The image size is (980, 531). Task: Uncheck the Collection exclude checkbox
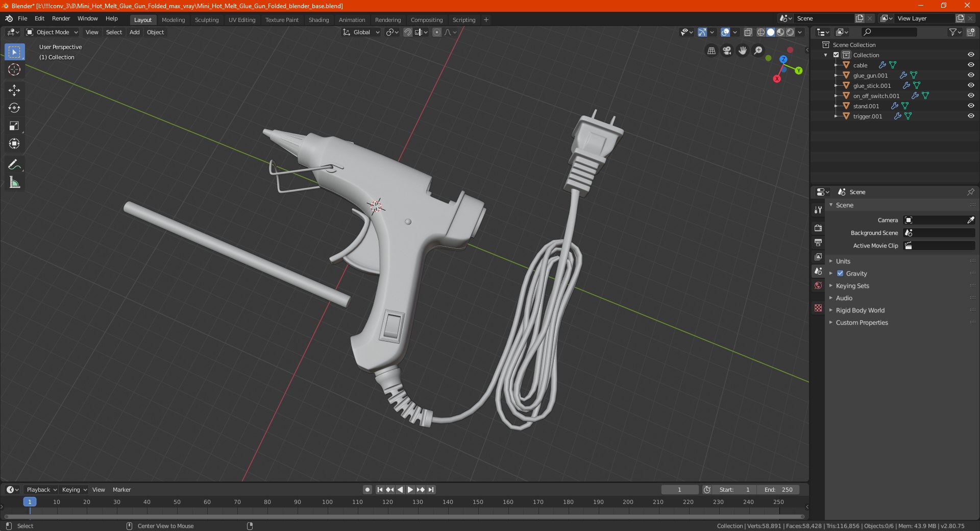coord(836,55)
